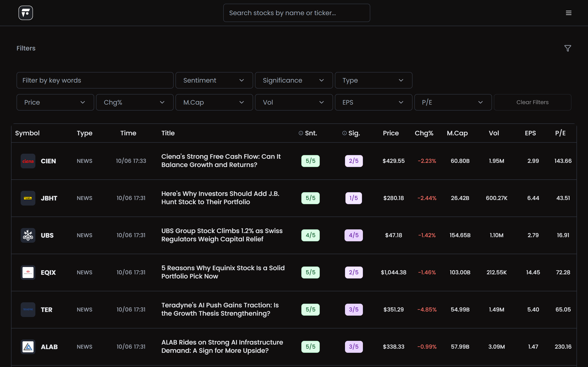Click the Clear Filters button
The width and height of the screenshot is (588, 367).
tap(532, 103)
